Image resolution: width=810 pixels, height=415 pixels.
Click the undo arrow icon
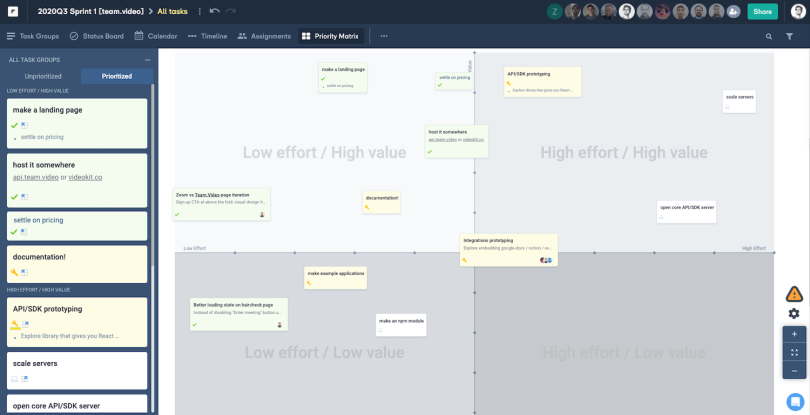214,11
